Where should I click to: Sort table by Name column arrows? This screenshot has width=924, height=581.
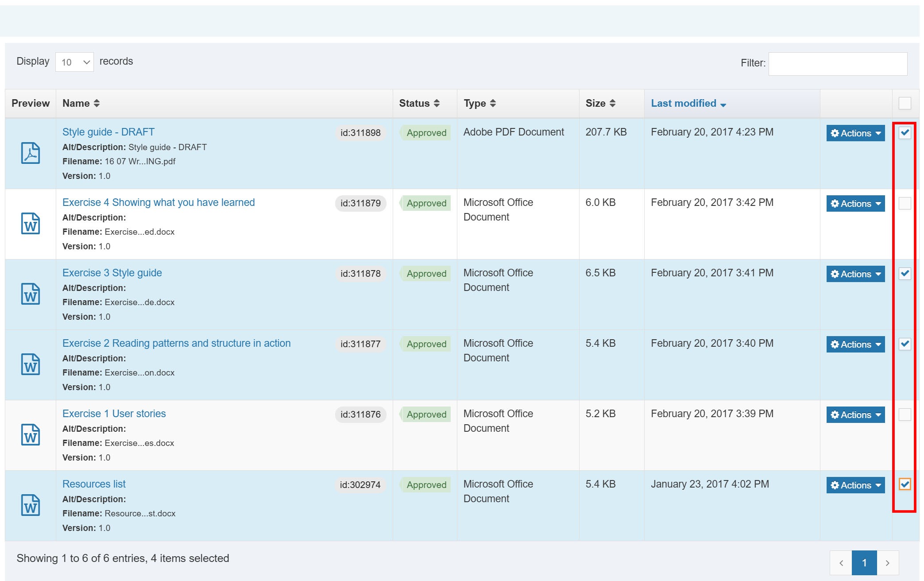pyautogui.click(x=97, y=103)
